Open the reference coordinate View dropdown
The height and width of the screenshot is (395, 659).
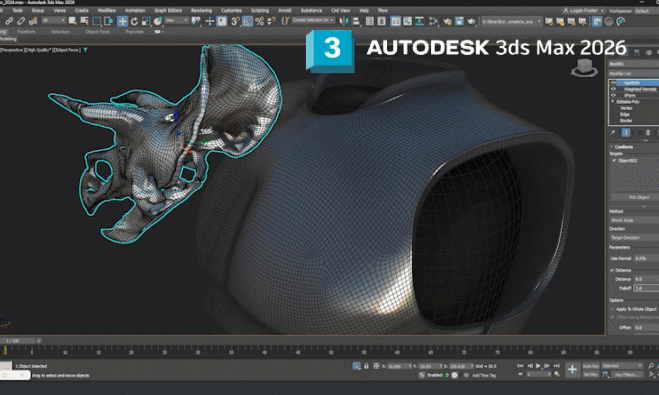coord(176,20)
